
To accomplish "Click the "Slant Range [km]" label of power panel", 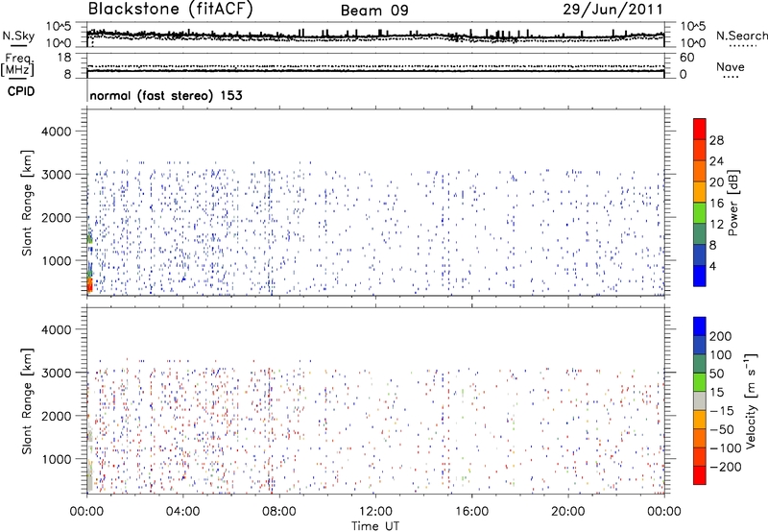I will click(27, 203).
